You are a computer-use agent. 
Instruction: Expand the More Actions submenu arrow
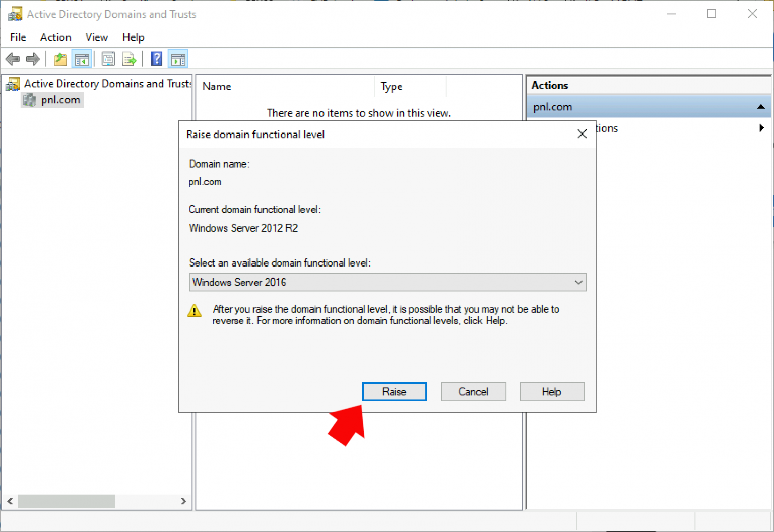coord(761,128)
